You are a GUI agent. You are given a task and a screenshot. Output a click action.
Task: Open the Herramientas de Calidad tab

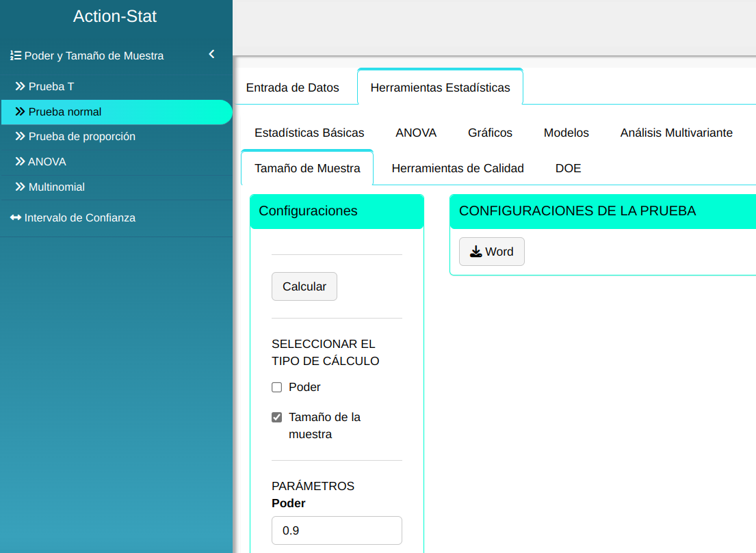457,168
